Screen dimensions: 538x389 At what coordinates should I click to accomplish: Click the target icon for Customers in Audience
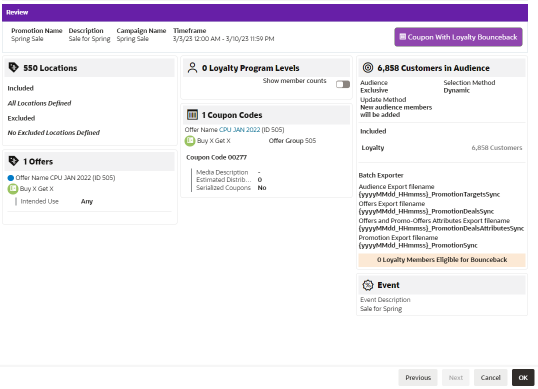368,68
